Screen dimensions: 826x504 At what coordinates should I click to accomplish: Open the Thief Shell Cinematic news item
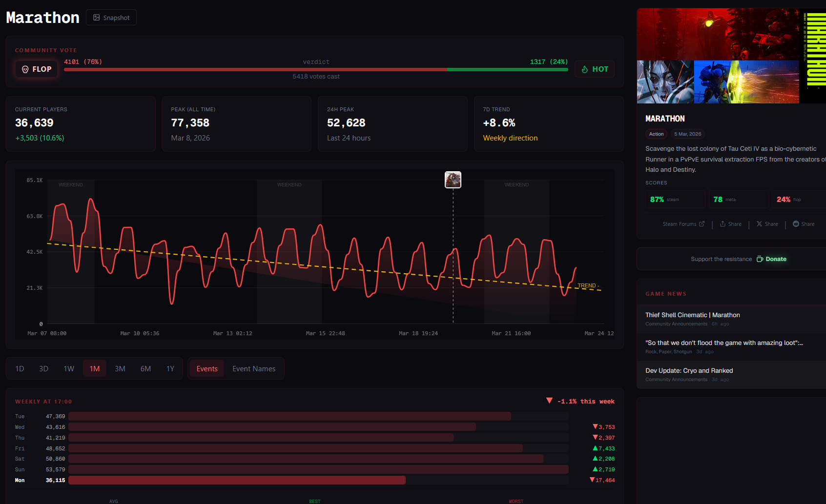click(731, 319)
